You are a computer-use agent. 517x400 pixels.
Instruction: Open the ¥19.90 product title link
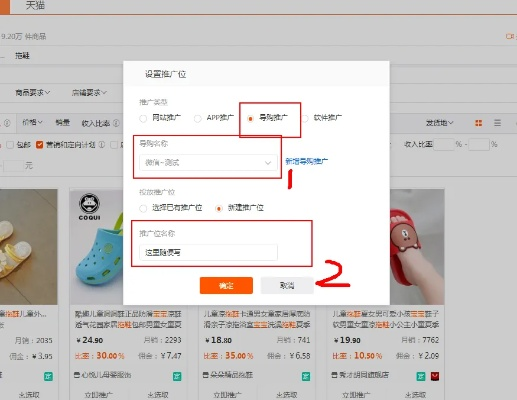tap(386, 319)
